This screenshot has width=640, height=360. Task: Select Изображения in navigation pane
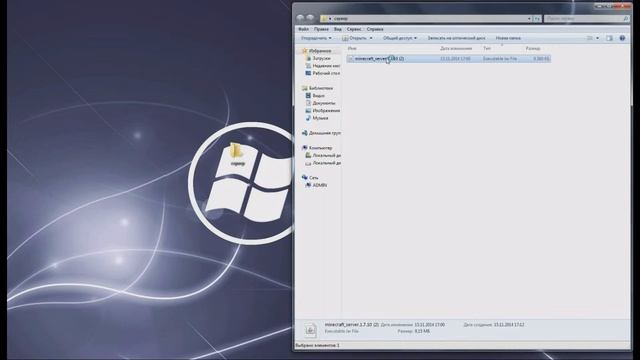point(326,111)
